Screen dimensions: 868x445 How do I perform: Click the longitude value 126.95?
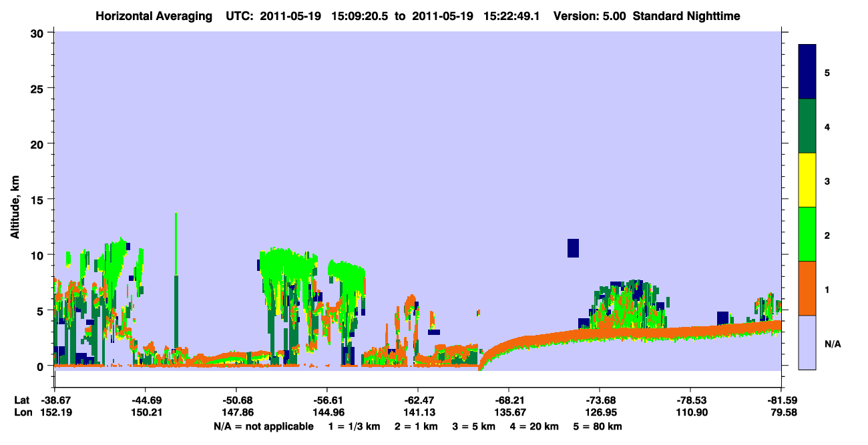600,412
